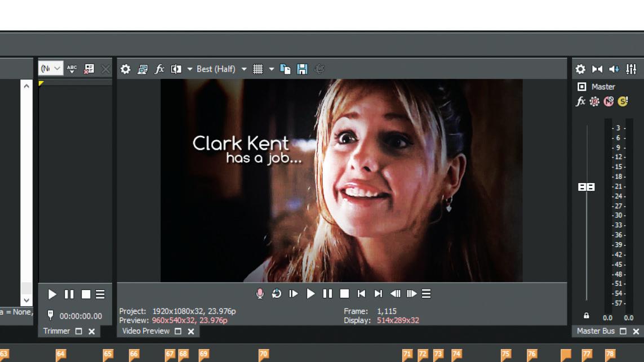The width and height of the screenshot is (644, 362).
Task: Toggle dim output speaker icon
Action: point(614,69)
